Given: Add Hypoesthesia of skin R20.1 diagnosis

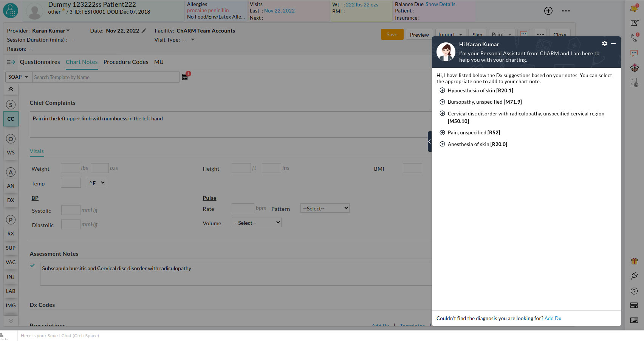Looking at the screenshot, I should coord(442,90).
